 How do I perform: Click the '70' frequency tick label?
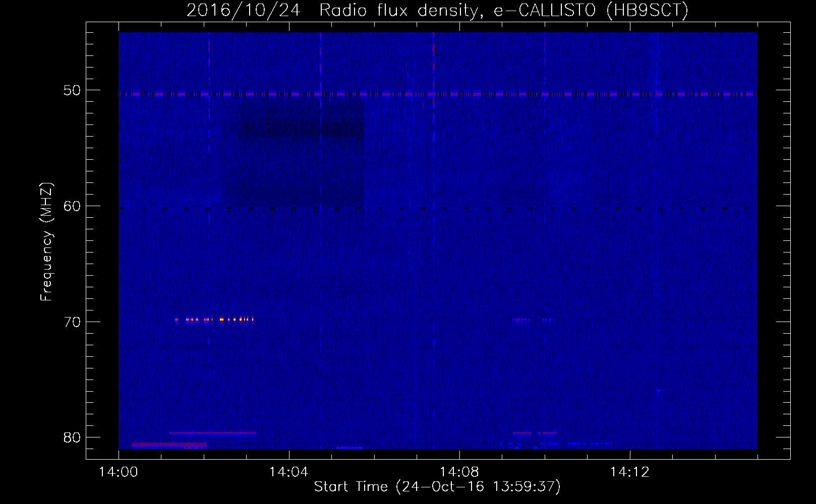[x=72, y=322]
